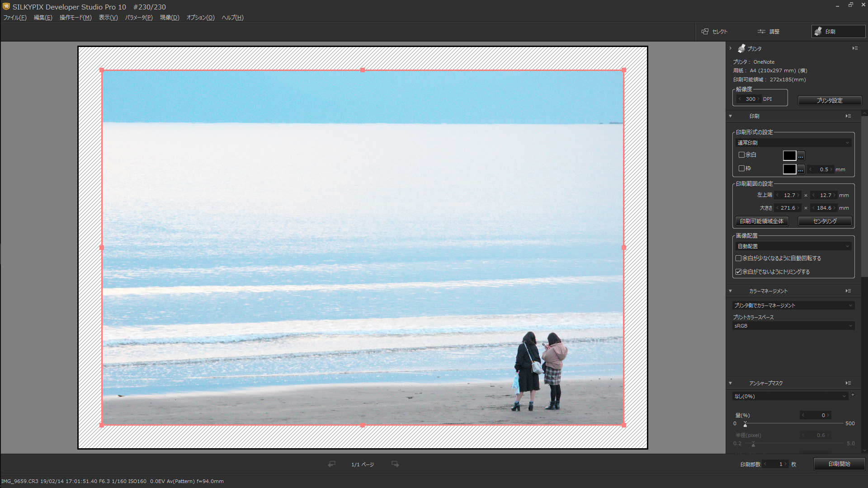Go to previous page arrow icon
868x488 pixels.
(x=332, y=464)
